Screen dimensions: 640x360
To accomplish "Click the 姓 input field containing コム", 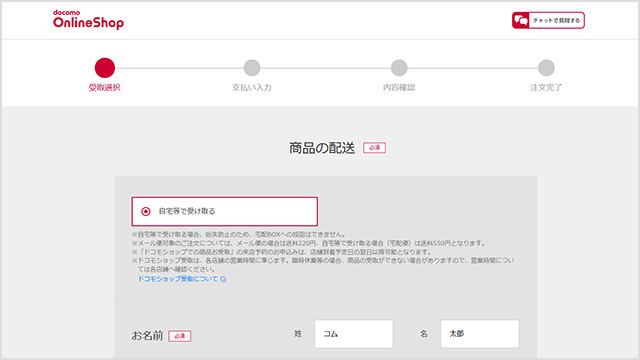I will coord(353,334).
